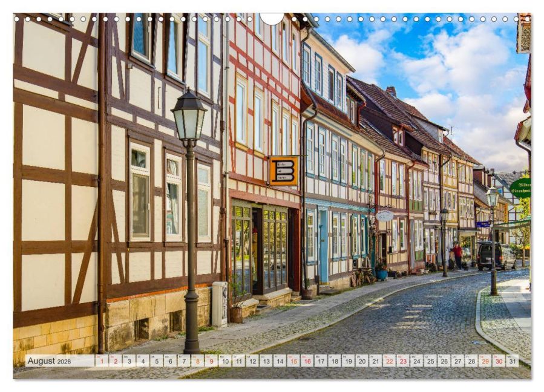
Task: Click the parked dark van
Action: pos(496,256)
